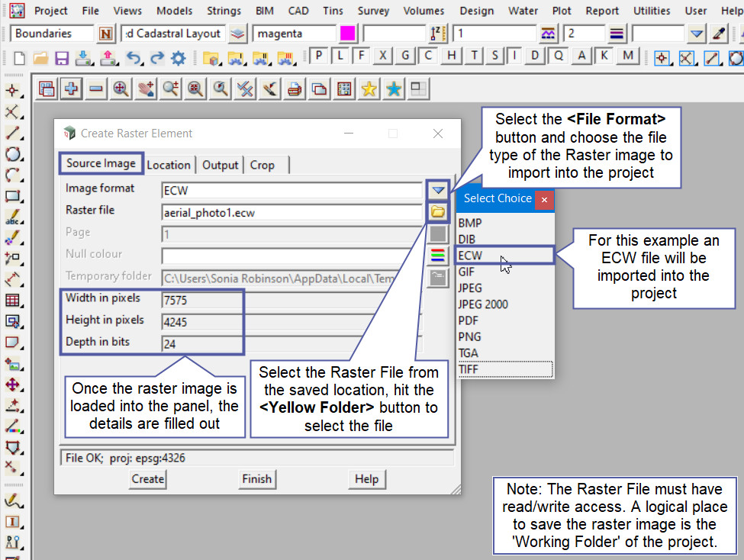This screenshot has height=560, width=744.
Task: Open the Image format dropdown arrow
Action: pos(438,190)
